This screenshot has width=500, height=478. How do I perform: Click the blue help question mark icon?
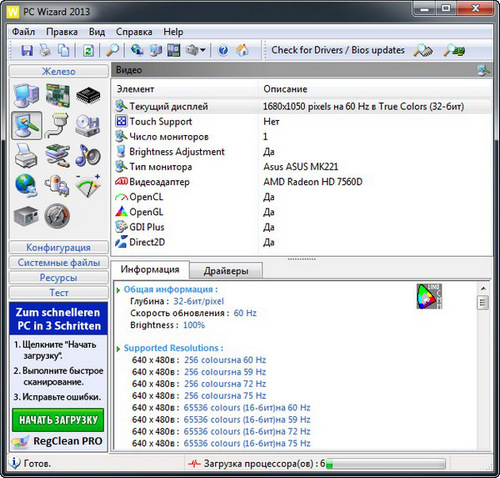(223, 51)
